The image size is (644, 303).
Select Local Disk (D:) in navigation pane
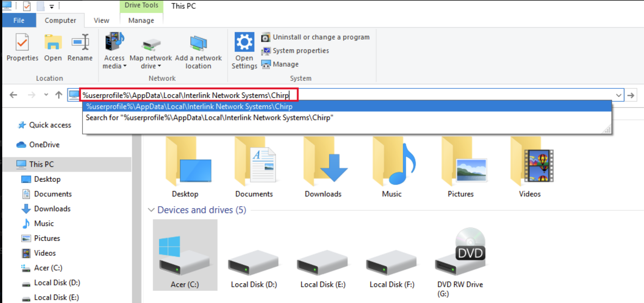pyautogui.click(x=50, y=283)
